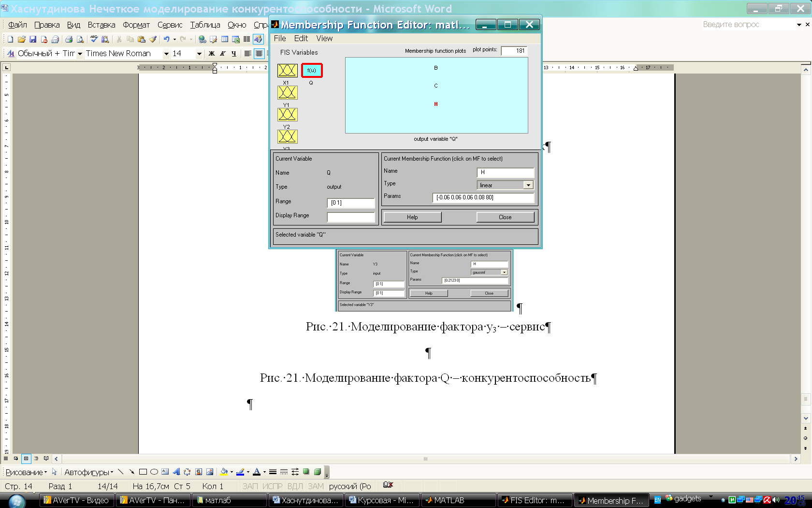
Task: Switch to MATLAB taskbar button
Action: coord(458,500)
